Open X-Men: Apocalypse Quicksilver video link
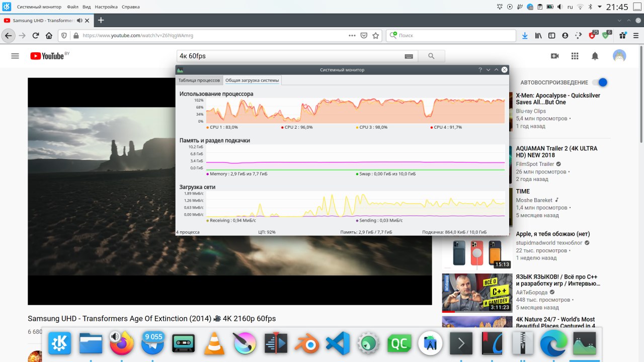This screenshot has width=644, height=362. (x=558, y=99)
